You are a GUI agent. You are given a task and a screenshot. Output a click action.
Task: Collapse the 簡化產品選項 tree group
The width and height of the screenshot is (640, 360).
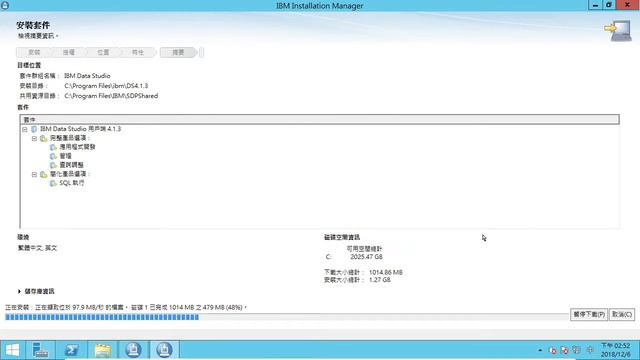click(x=34, y=174)
